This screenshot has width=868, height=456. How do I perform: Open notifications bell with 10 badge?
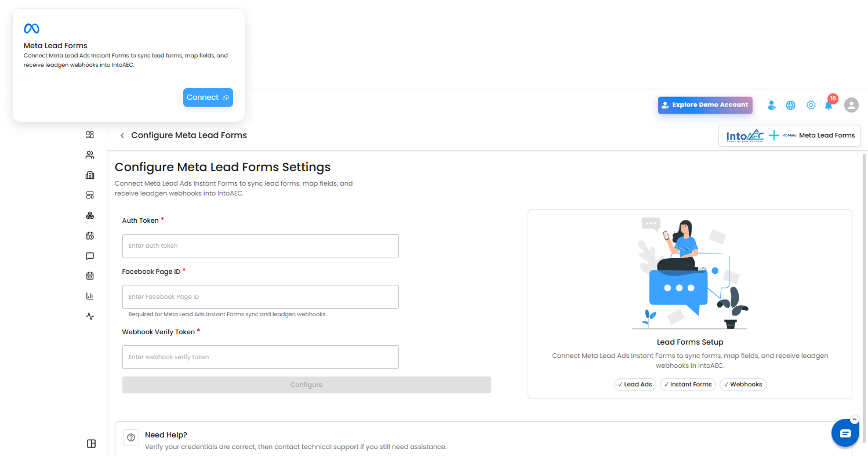829,104
